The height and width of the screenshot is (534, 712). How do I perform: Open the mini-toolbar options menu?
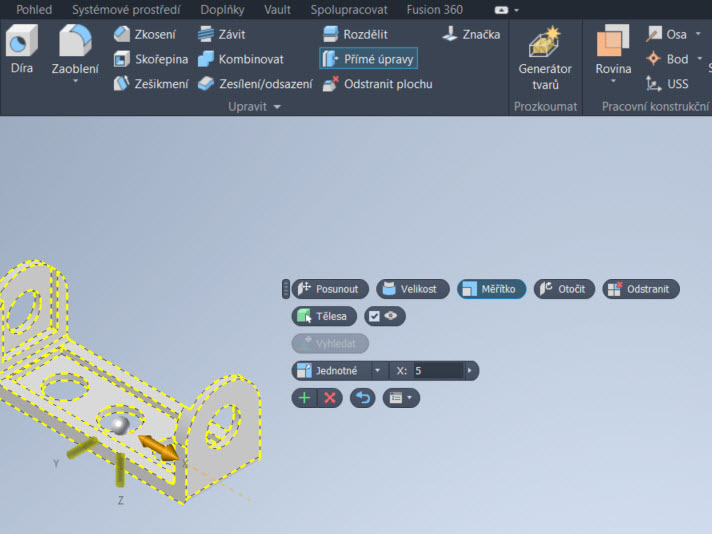(x=401, y=398)
